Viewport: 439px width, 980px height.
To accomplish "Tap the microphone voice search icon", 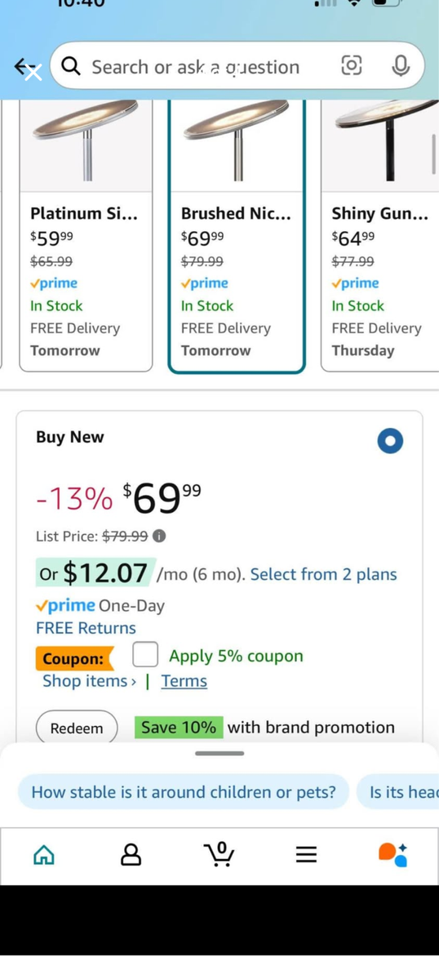I will pos(400,66).
